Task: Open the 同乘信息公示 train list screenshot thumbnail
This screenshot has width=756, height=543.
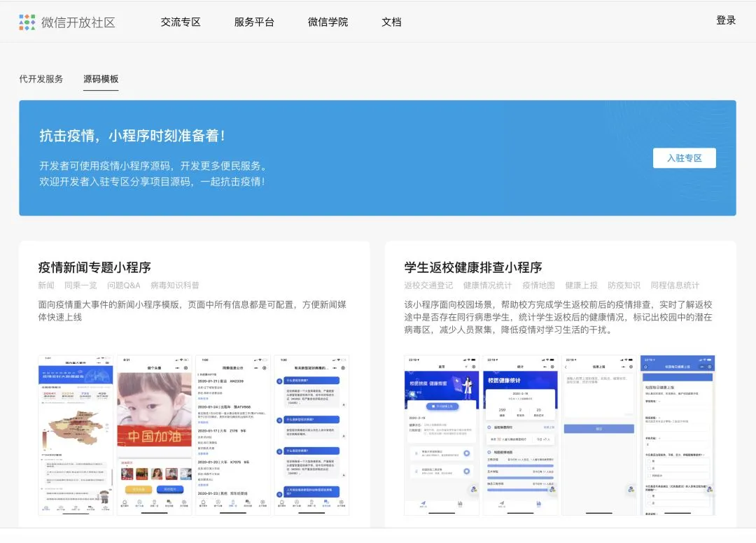Action: click(233, 435)
